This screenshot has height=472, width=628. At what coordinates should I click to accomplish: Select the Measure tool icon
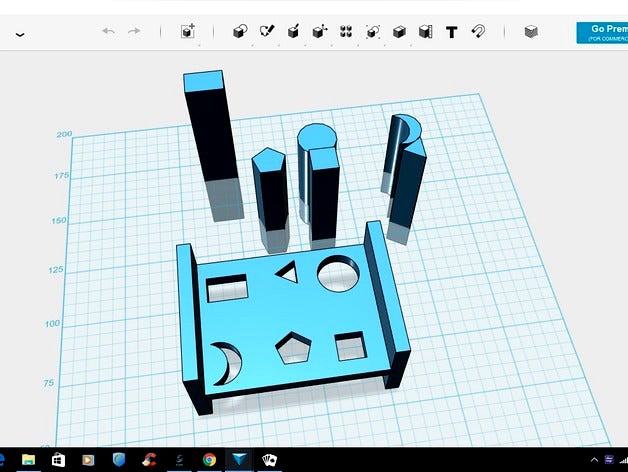pyautogui.click(x=425, y=32)
